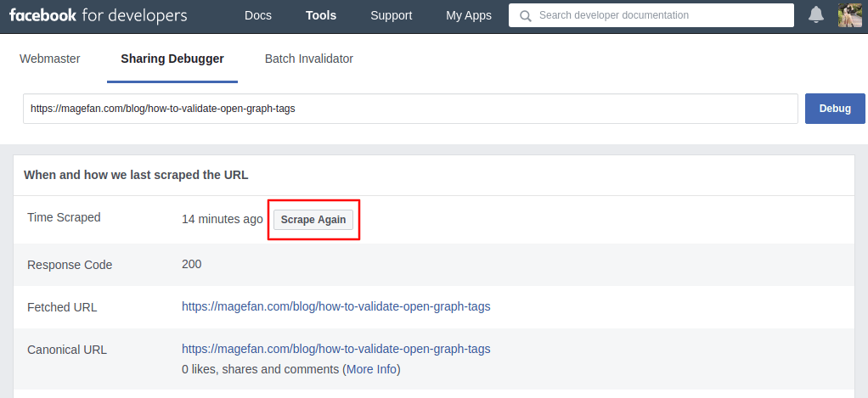Switch to the Webmaster tab
This screenshot has height=398, width=868.
[50, 59]
